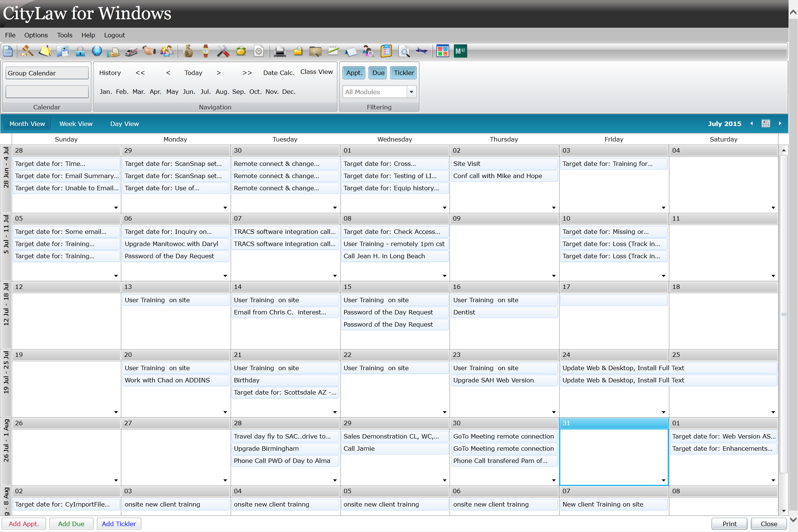The width and height of the screenshot is (798, 532).
Task: Open the padlock security tool
Action: pyautogui.click(x=81, y=51)
